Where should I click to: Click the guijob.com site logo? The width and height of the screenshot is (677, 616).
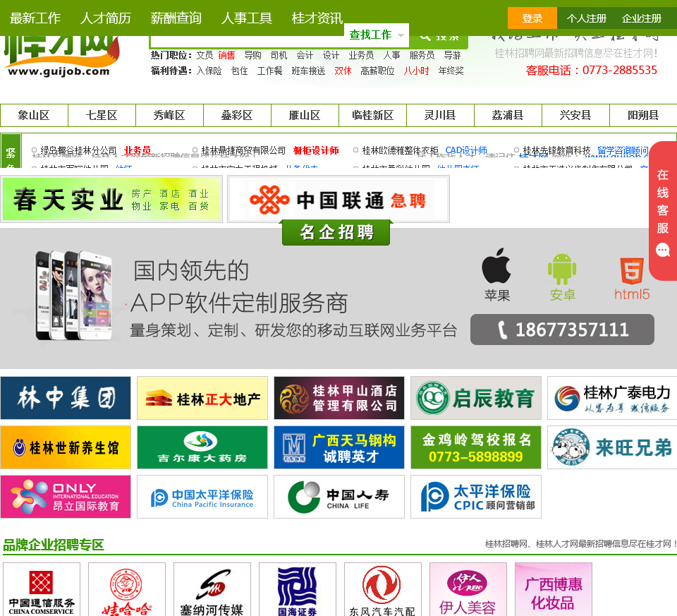[61, 57]
